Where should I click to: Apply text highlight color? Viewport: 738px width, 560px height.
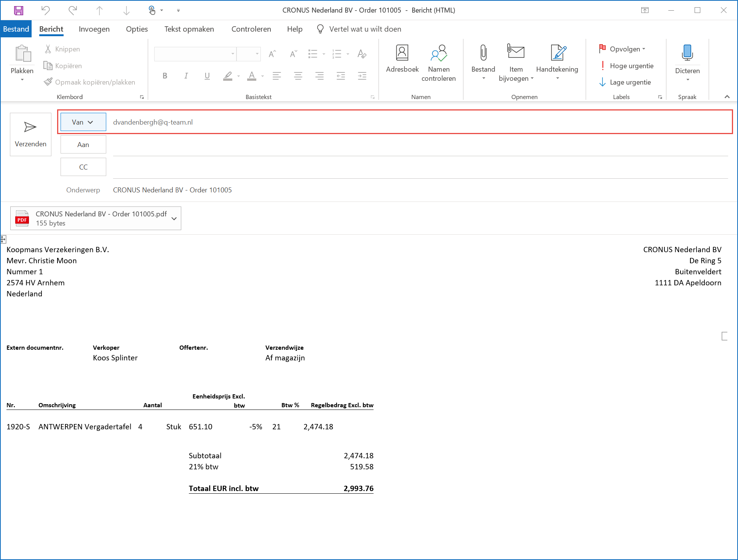pyautogui.click(x=228, y=76)
